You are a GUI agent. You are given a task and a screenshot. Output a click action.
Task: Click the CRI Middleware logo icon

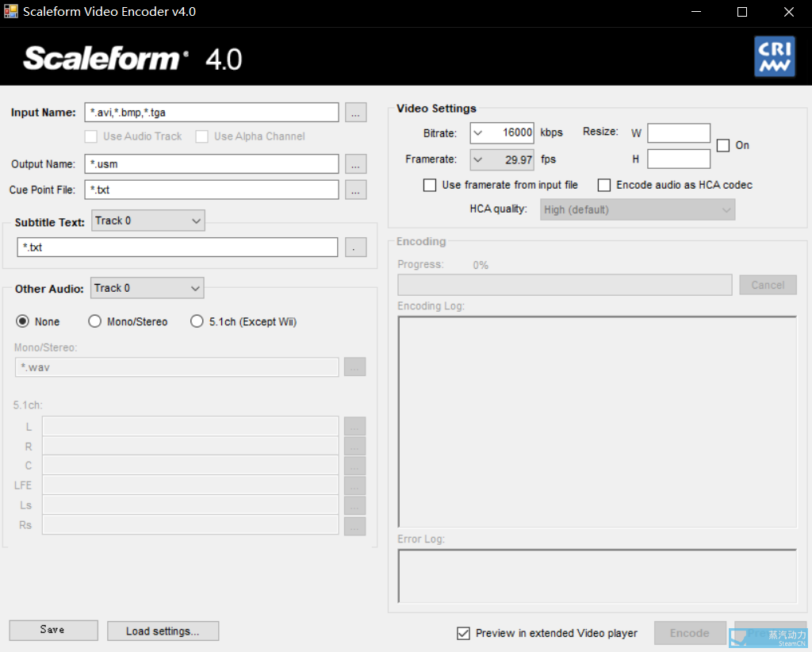point(774,56)
